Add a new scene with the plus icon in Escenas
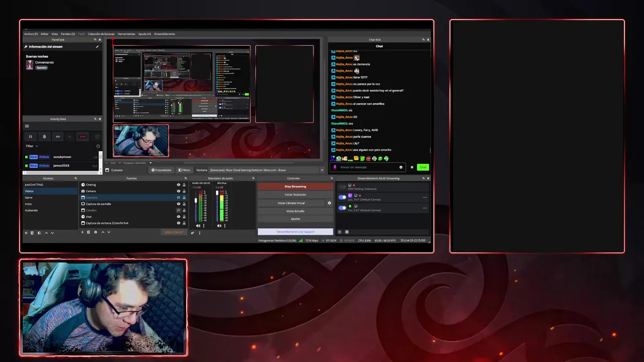This screenshot has height=362, width=644. 26,233
